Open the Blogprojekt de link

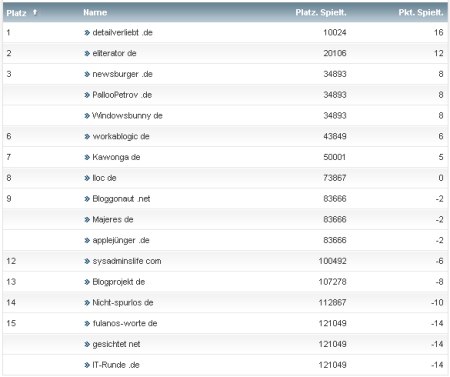pos(119,282)
